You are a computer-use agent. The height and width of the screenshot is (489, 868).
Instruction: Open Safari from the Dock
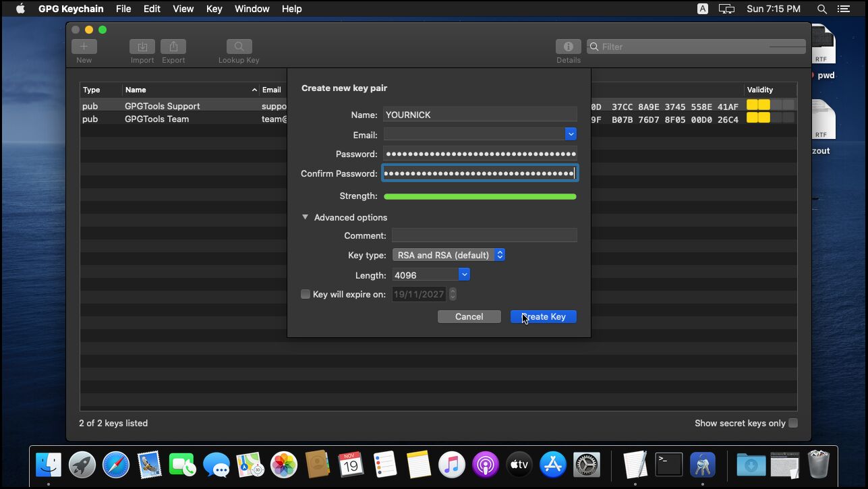(x=116, y=465)
